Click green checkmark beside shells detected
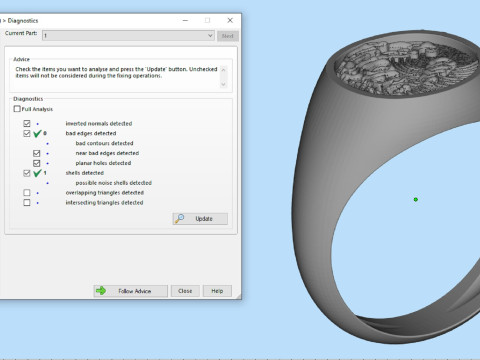 tap(37, 173)
